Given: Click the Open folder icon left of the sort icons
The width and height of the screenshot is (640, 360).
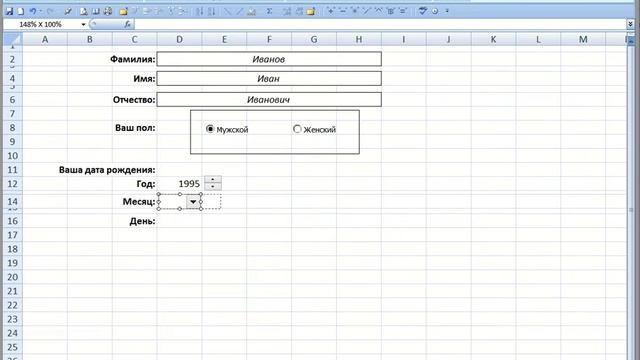Looking at the screenshot, I should 123,12.
